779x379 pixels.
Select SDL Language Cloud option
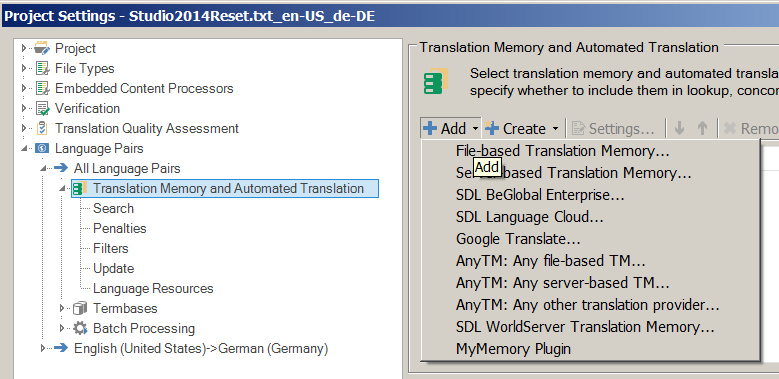(x=530, y=217)
